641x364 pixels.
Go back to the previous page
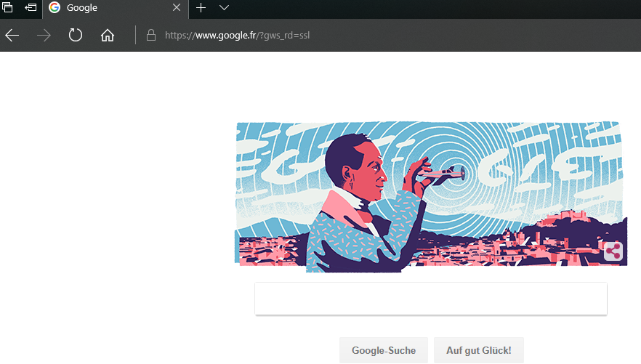[12, 36]
